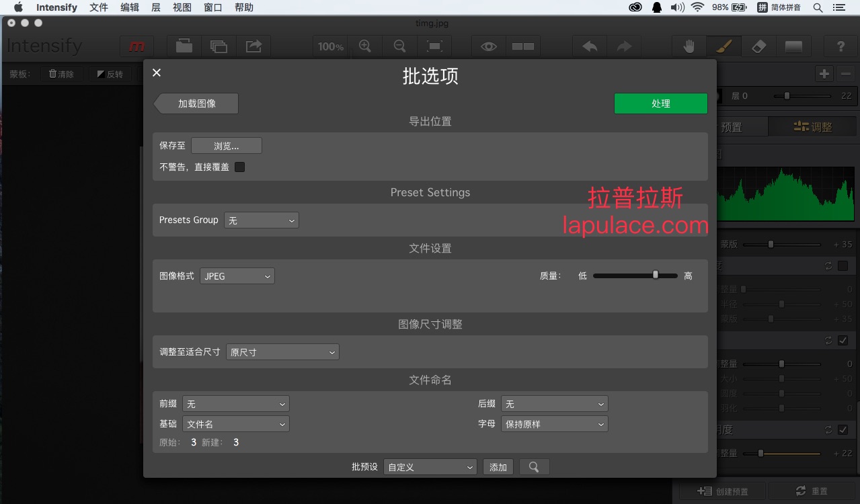Set zoom to 100% toolbar button

330,46
